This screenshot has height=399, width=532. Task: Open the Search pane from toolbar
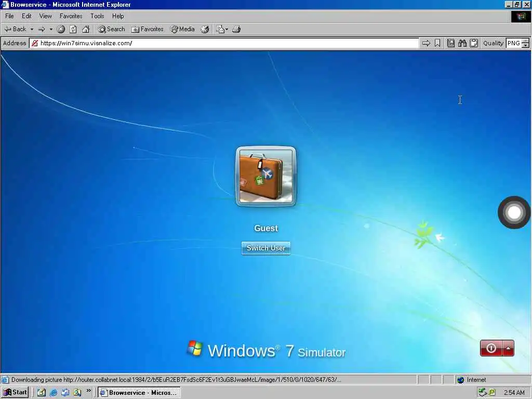click(112, 29)
